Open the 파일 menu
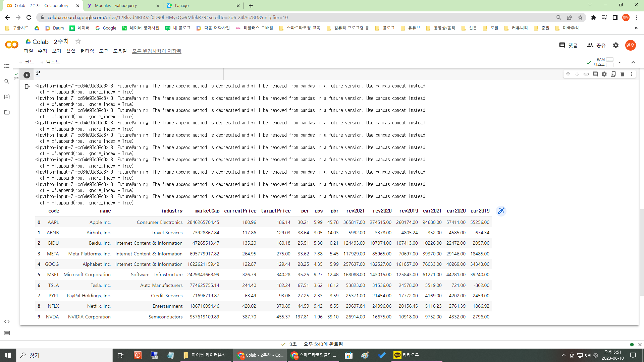Screen dimensions: 644x362 (29, 51)
